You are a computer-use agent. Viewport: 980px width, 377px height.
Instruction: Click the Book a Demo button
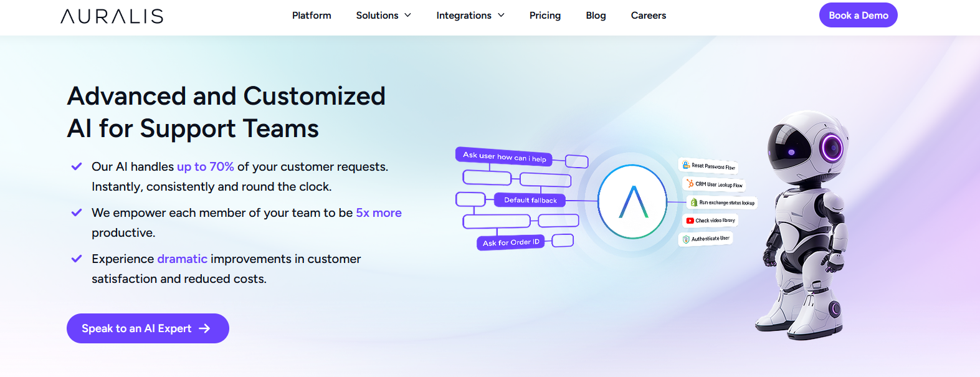tap(858, 15)
